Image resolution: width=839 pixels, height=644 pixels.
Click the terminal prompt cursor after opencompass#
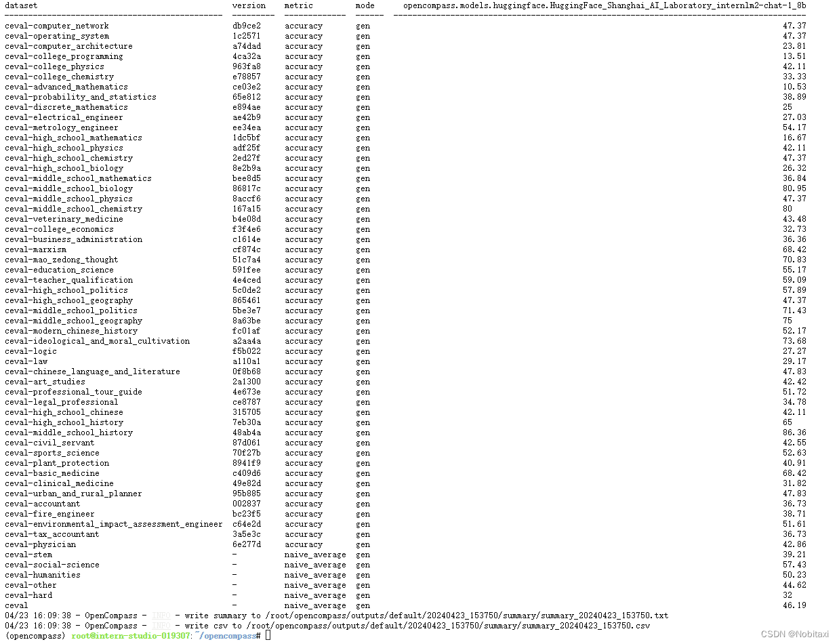268,636
